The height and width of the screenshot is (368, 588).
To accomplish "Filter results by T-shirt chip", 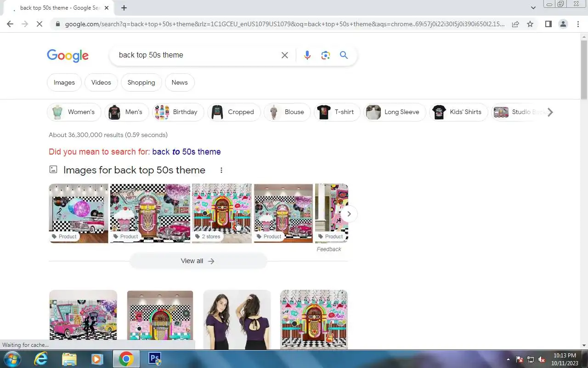I will tap(337, 112).
